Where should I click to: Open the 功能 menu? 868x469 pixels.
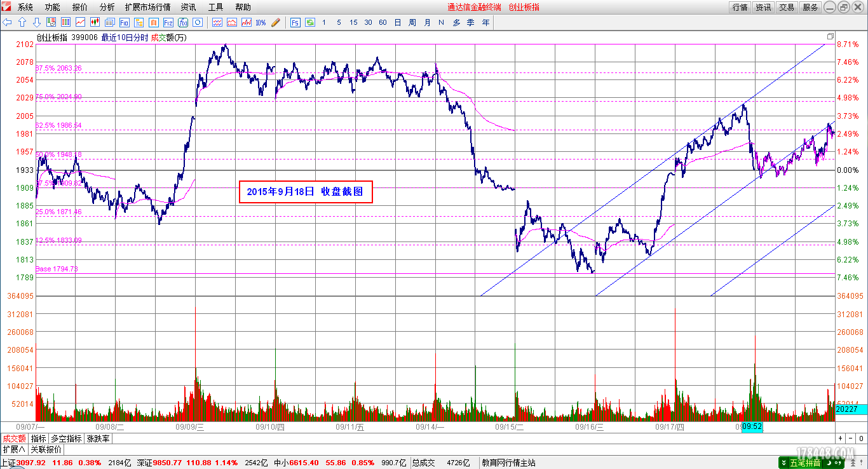(x=53, y=7)
